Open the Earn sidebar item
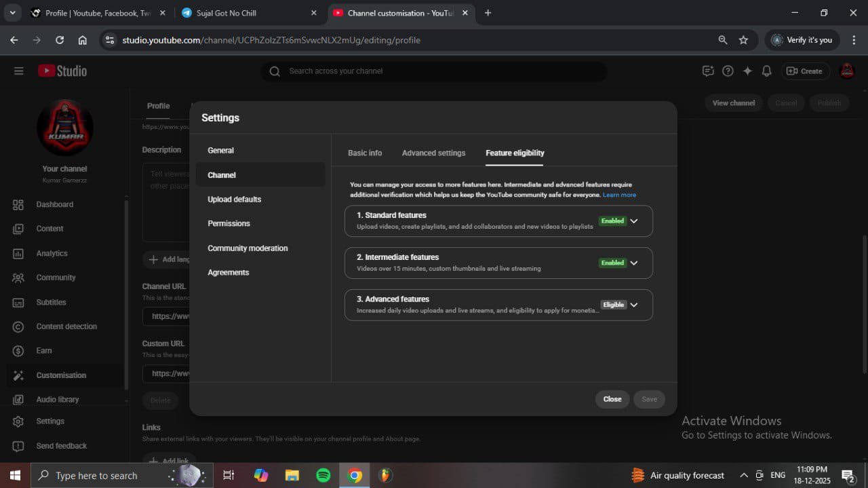Screen dimensions: 868x488 pyautogui.click(x=44, y=351)
